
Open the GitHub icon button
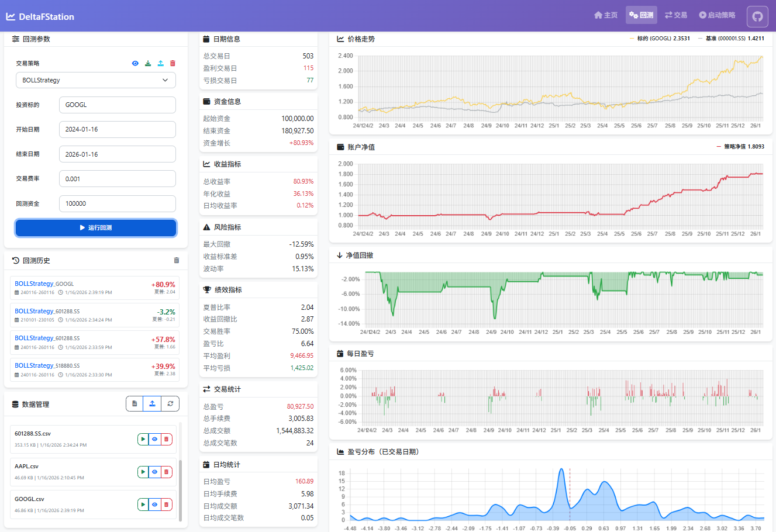point(757,16)
